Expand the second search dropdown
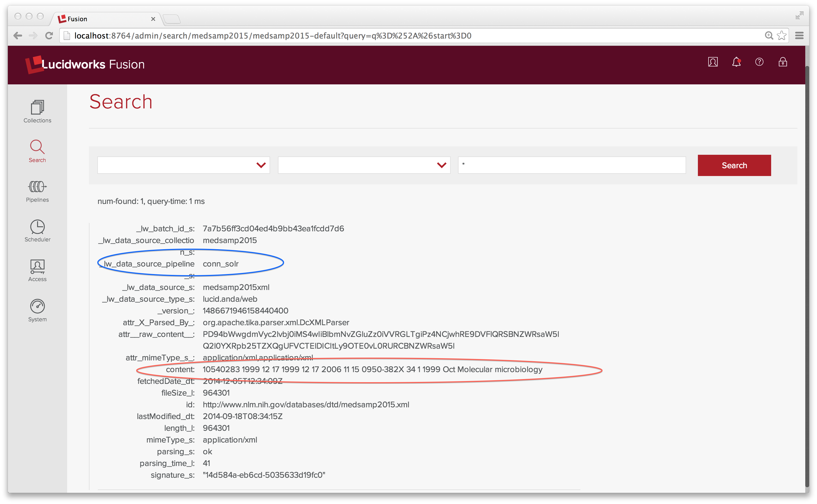The width and height of the screenshot is (817, 504). click(x=364, y=165)
